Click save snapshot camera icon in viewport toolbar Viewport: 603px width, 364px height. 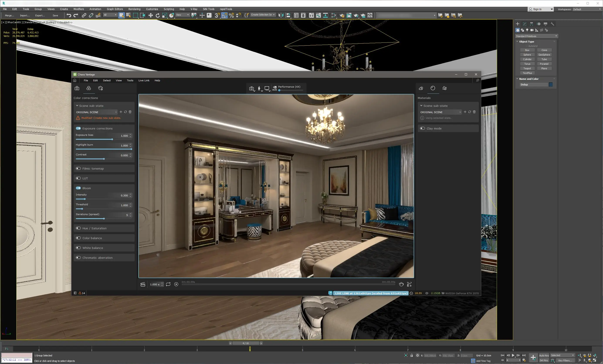pos(251,89)
